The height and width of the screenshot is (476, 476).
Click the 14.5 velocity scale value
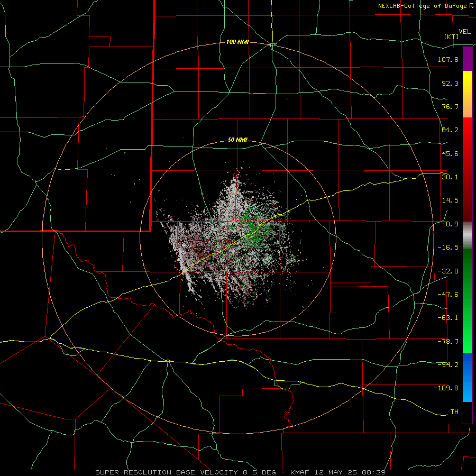pos(450,200)
